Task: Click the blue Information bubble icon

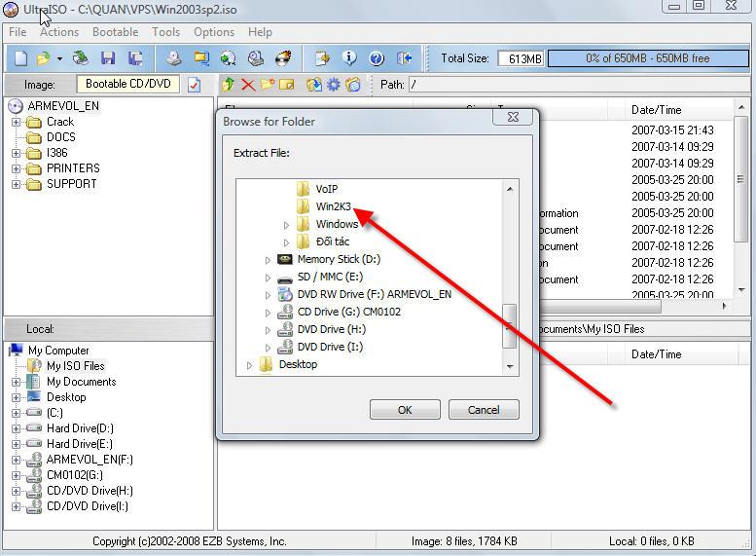Action: point(349,58)
